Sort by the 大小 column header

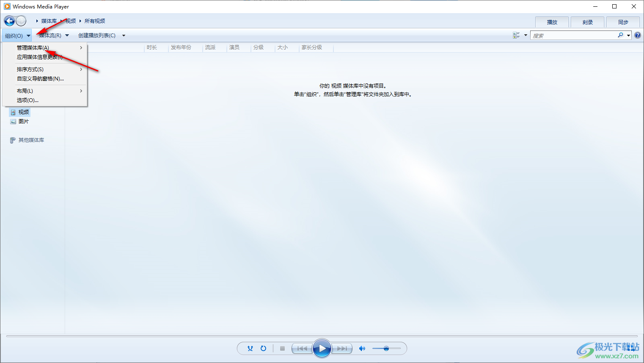tap(283, 47)
